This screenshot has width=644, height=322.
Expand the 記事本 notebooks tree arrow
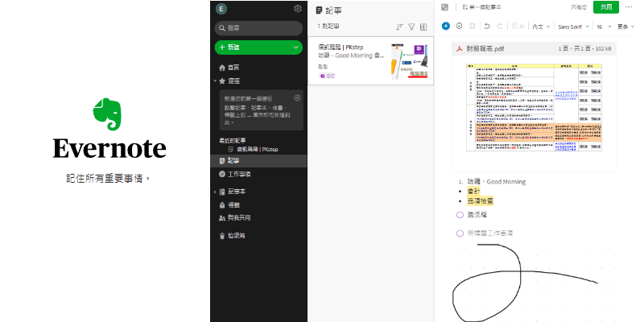(215, 192)
